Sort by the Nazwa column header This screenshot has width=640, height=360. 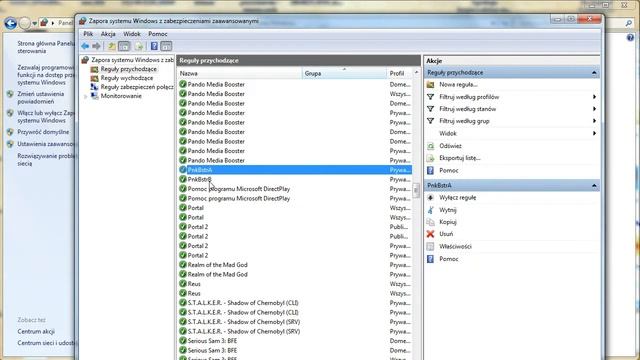240,73
